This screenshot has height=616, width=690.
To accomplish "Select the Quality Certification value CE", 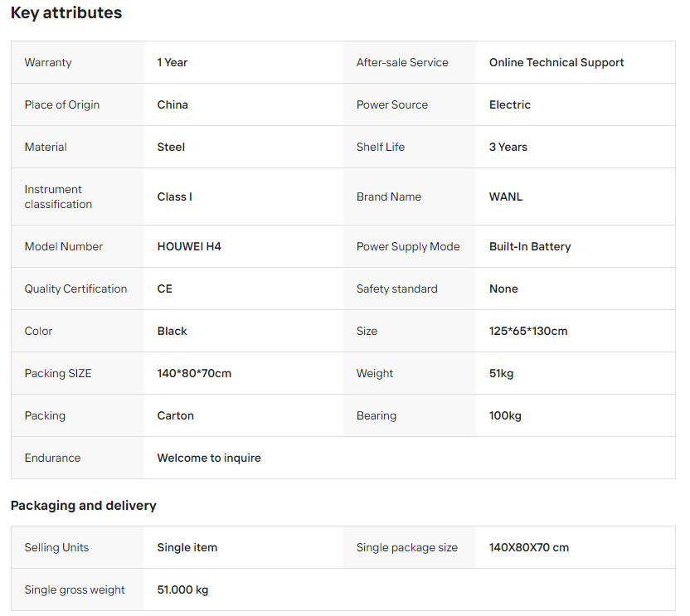I will (165, 289).
